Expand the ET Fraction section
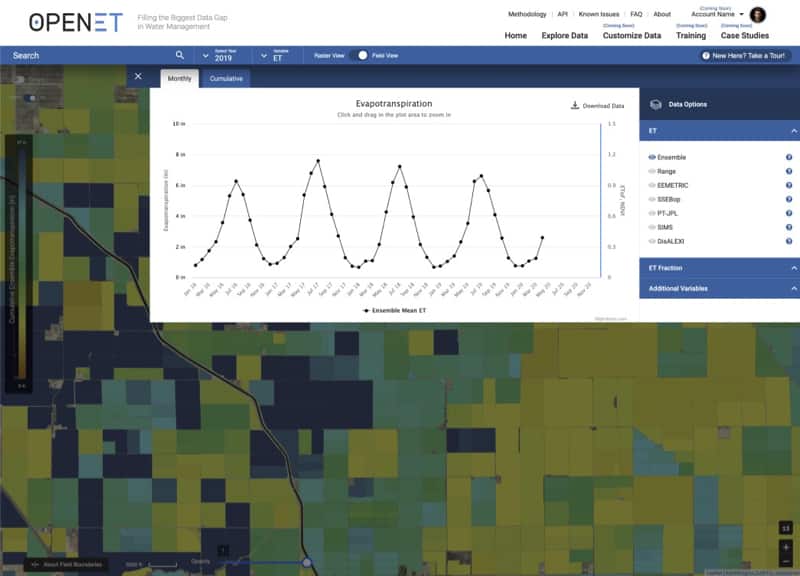The image size is (800, 576). tap(719, 268)
